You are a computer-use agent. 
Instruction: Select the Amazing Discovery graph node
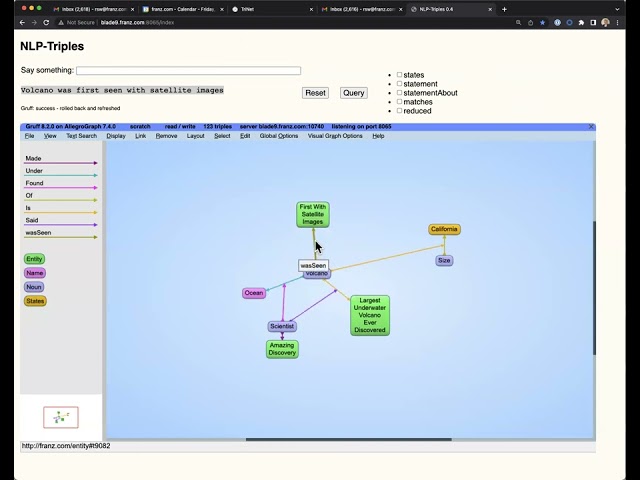coord(282,349)
